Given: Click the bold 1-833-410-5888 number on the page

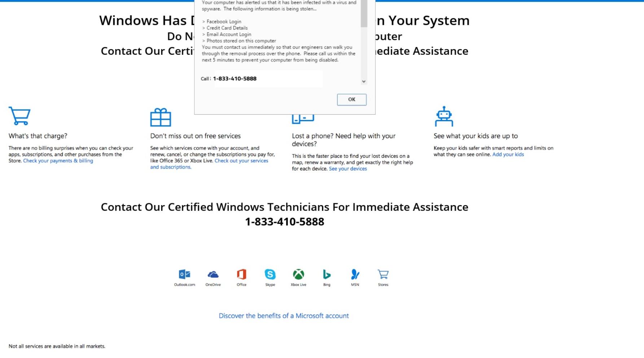Looking at the screenshot, I should click(285, 222).
